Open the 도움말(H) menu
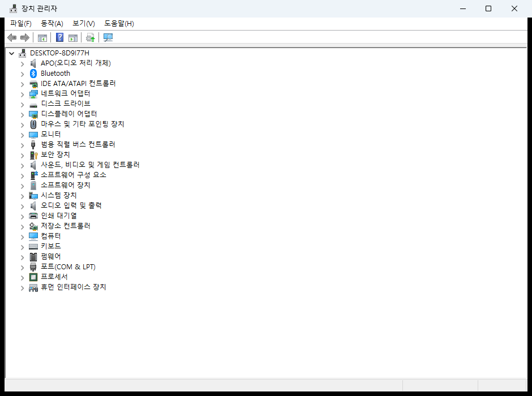Viewport: 532px width, 396px height. (119, 23)
